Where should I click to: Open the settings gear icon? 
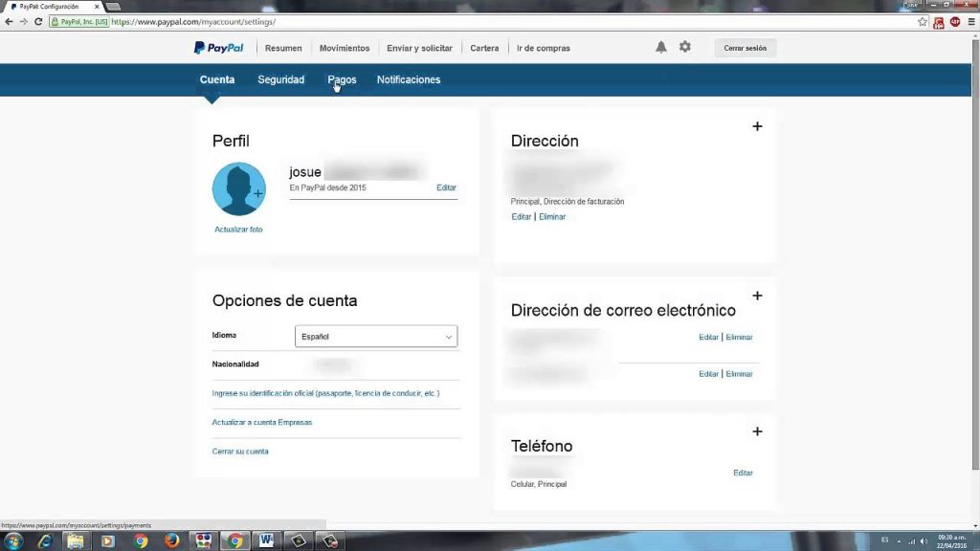pyautogui.click(x=684, y=47)
